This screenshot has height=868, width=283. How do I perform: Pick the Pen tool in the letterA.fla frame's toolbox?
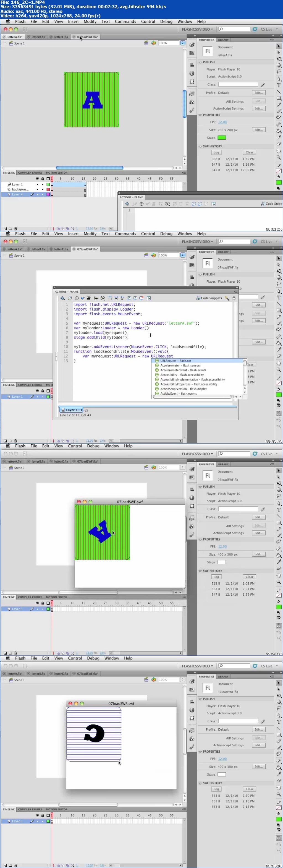279,79
